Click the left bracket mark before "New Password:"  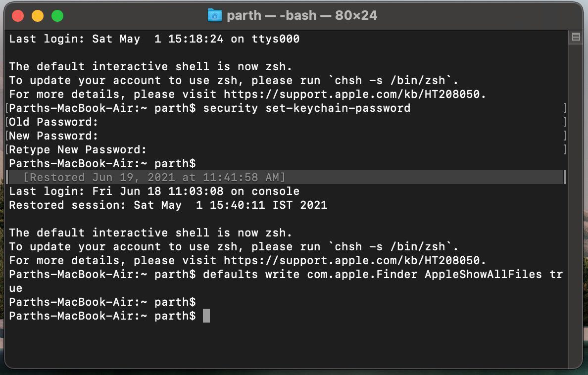coord(7,136)
